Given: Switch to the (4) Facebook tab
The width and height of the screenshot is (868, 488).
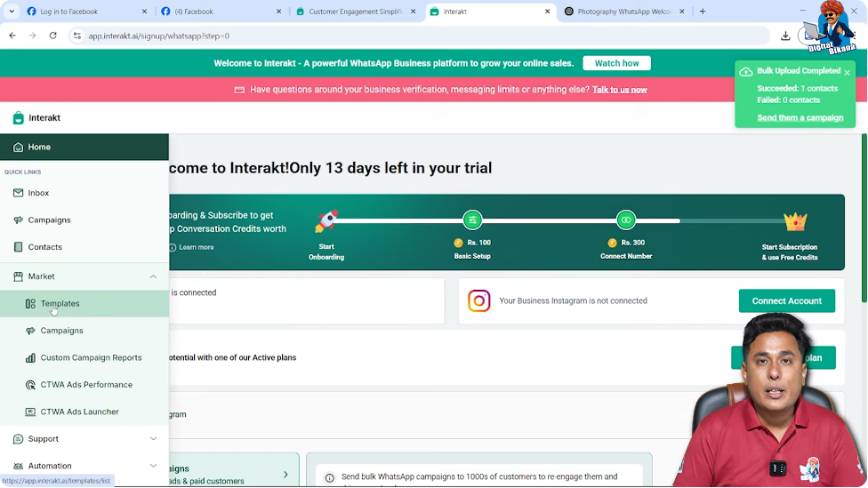Looking at the screenshot, I should [x=221, y=11].
